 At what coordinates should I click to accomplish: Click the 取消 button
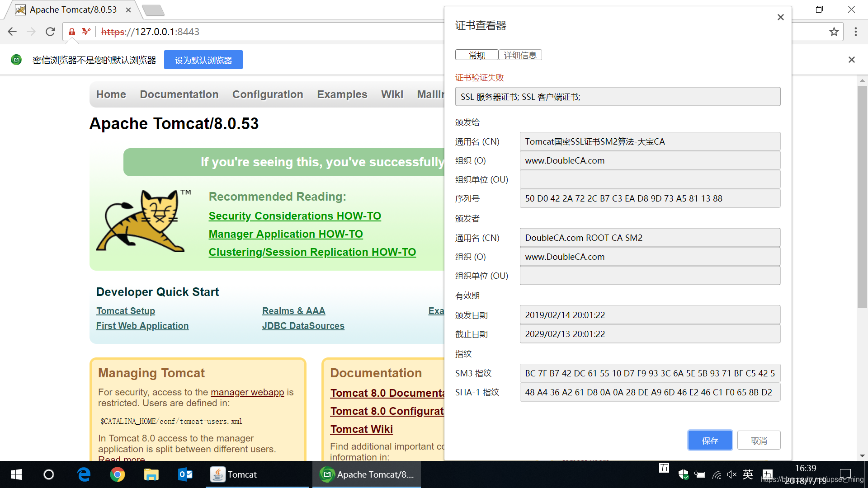[x=759, y=441]
